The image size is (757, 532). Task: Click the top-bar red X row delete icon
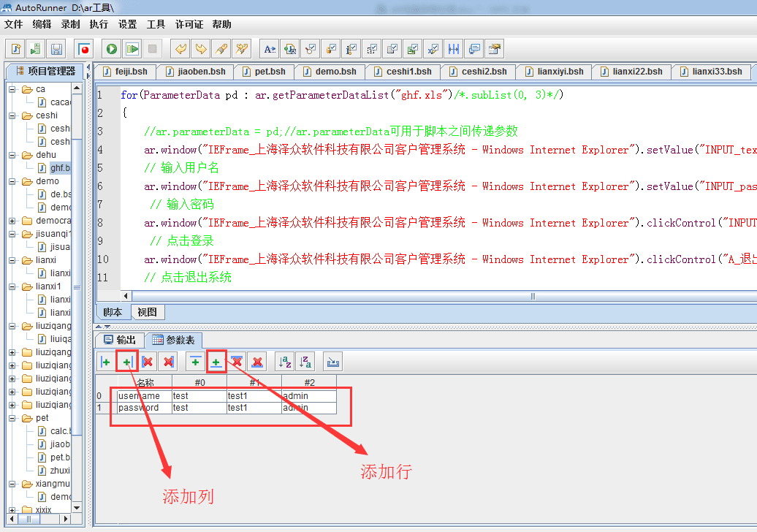click(237, 362)
